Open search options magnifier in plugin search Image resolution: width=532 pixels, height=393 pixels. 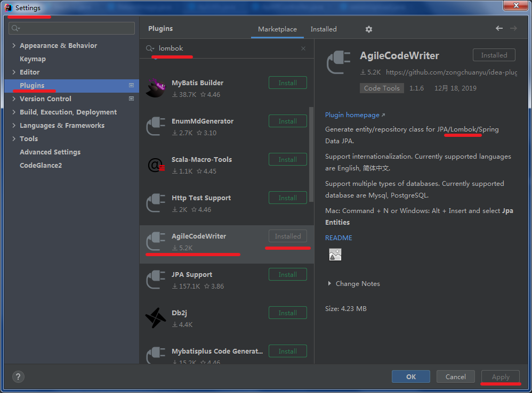pos(150,48)
